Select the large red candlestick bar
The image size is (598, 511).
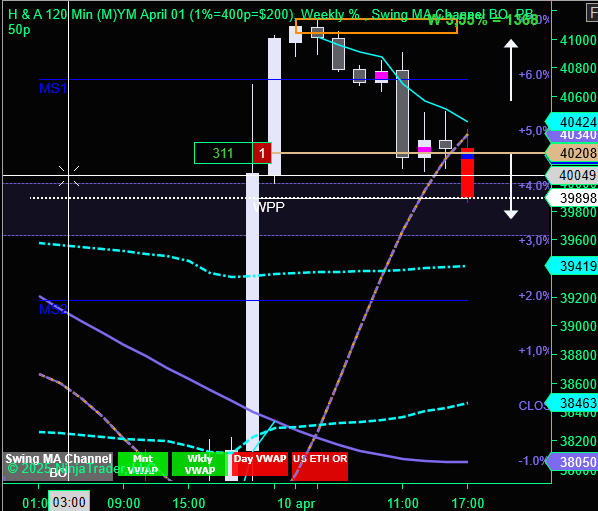468,173
